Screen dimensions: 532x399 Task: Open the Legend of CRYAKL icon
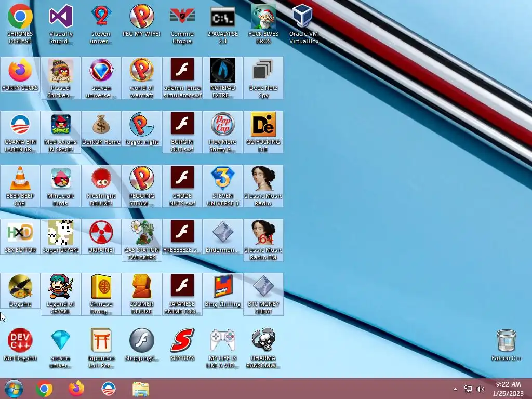[61, 294]
